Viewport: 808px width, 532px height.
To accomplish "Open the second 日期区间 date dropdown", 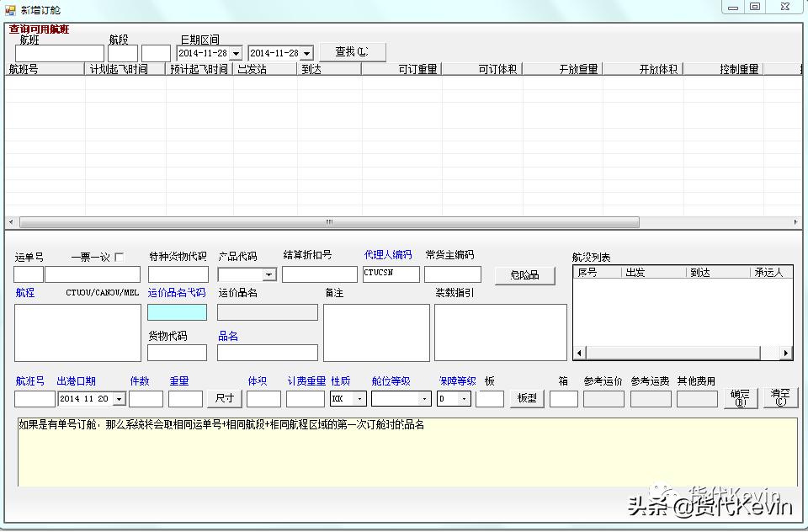I will click(x=306, y=51).
